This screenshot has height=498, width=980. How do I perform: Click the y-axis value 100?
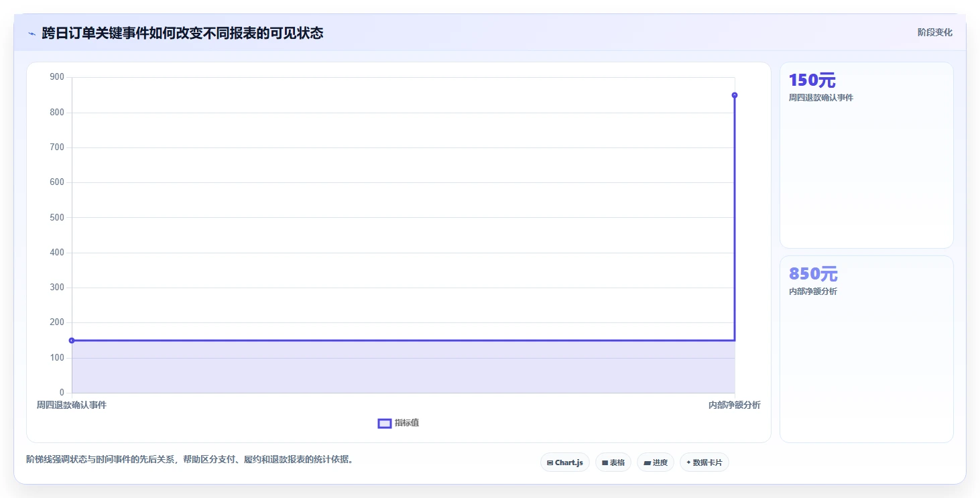tap(57, 358)
